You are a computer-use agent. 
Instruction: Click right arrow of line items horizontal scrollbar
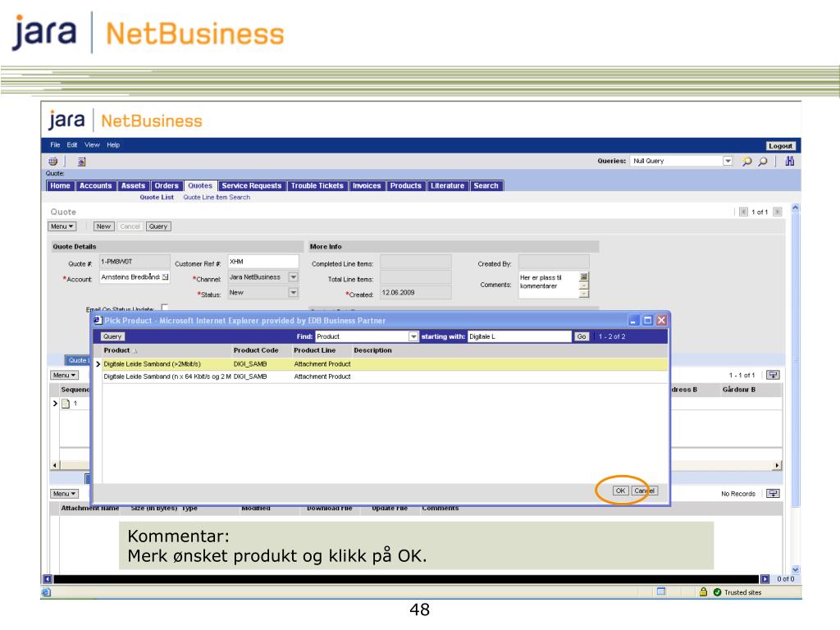tap(777, 465)
